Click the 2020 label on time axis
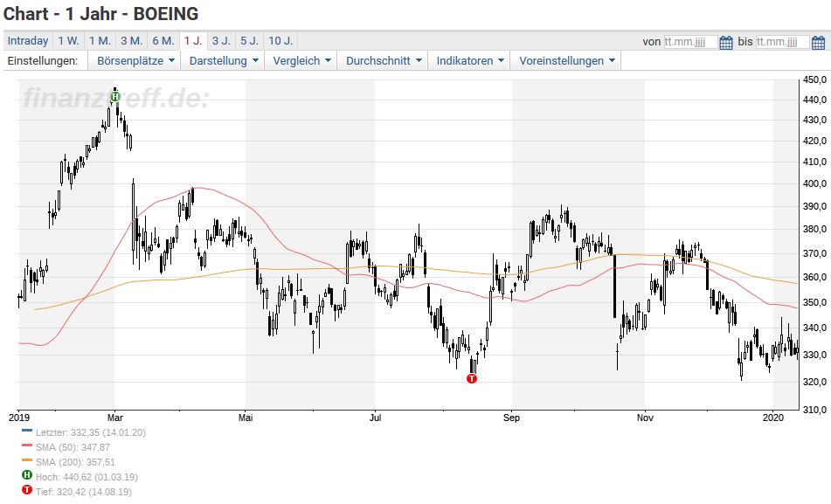This screenshot has width=831, height=504. pos(773,418)
